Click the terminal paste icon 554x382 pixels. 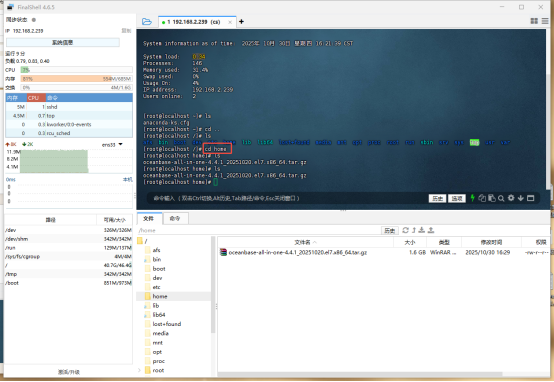tap(491, 198)
